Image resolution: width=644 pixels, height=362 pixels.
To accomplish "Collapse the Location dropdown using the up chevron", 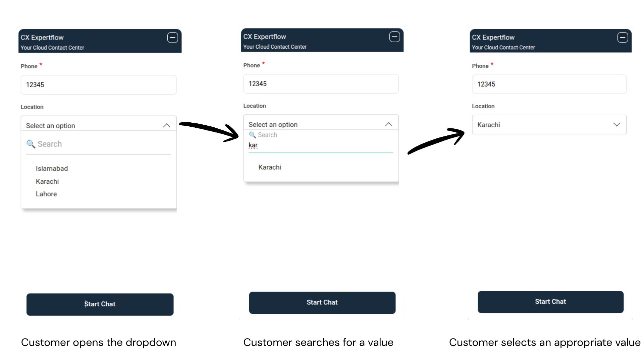I will click(x=167, y=125).
